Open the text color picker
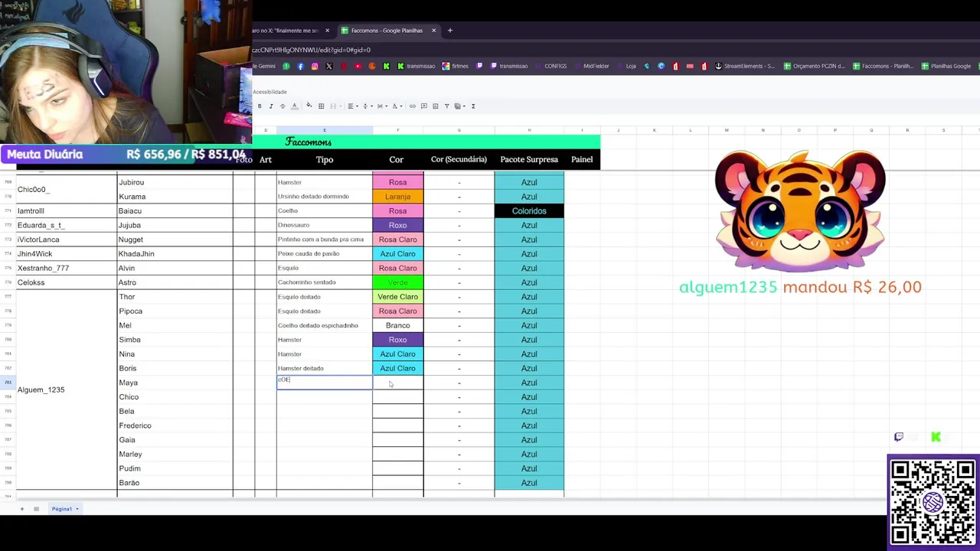Screen dimensions: 980x551 pos(295,106)
